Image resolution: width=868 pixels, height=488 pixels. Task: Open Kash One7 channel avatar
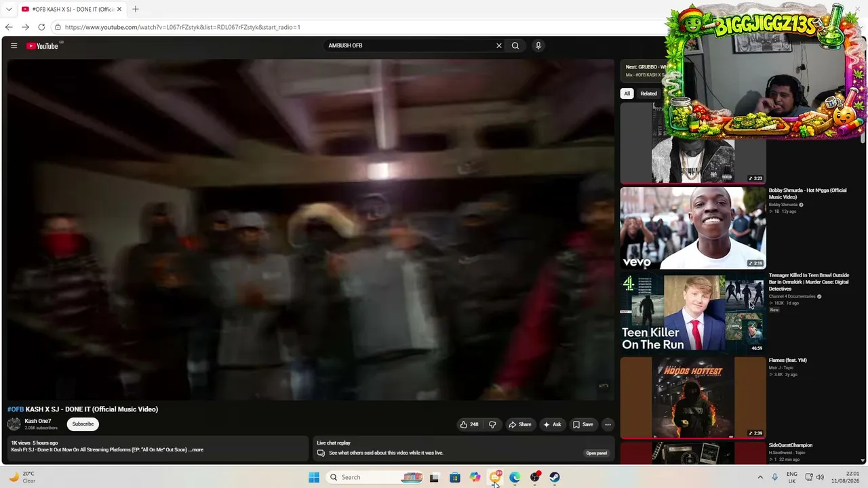pyautogui.click(x=14, y=424)
